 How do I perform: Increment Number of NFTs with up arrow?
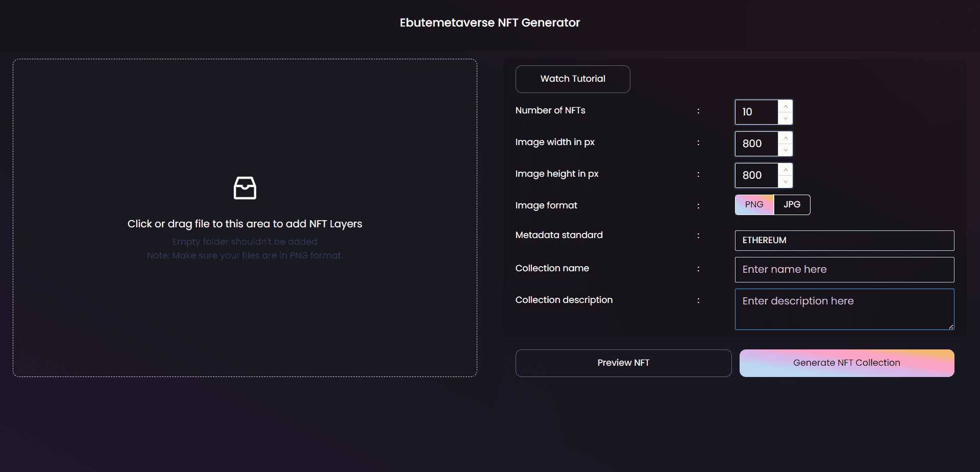coord(786,106)
